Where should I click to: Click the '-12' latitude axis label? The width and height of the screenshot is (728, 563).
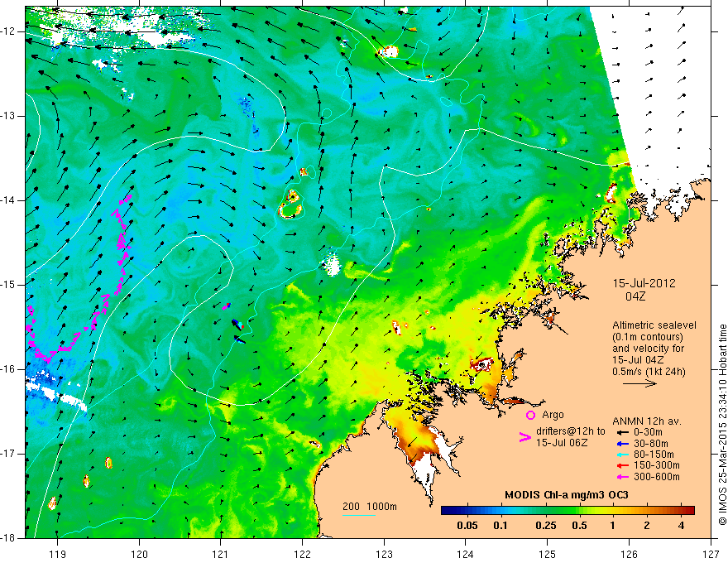(9, 31)
